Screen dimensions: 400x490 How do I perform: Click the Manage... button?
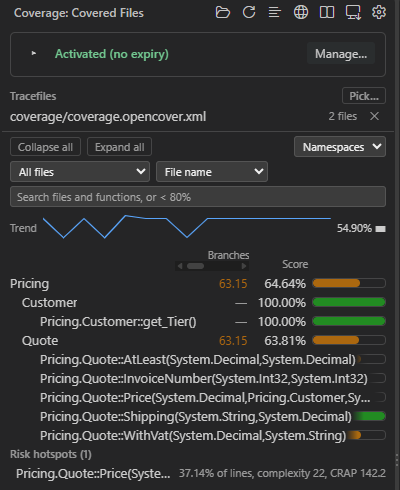pos(341,53)
